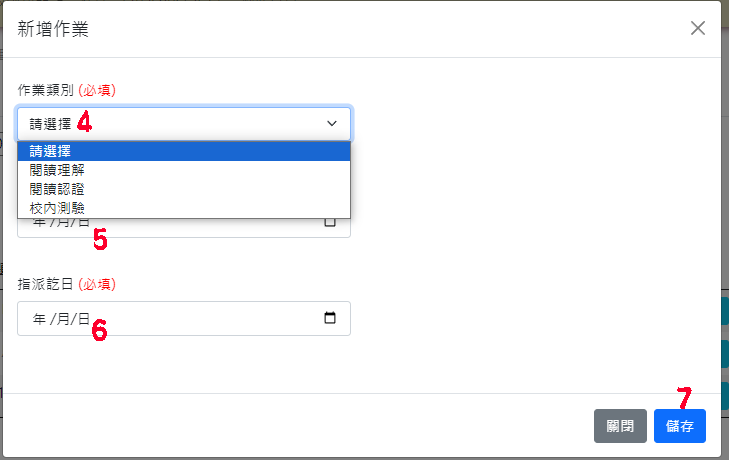729x460 pixels.
Task: Click the 儲存 save button
Action: pos(680,426)
